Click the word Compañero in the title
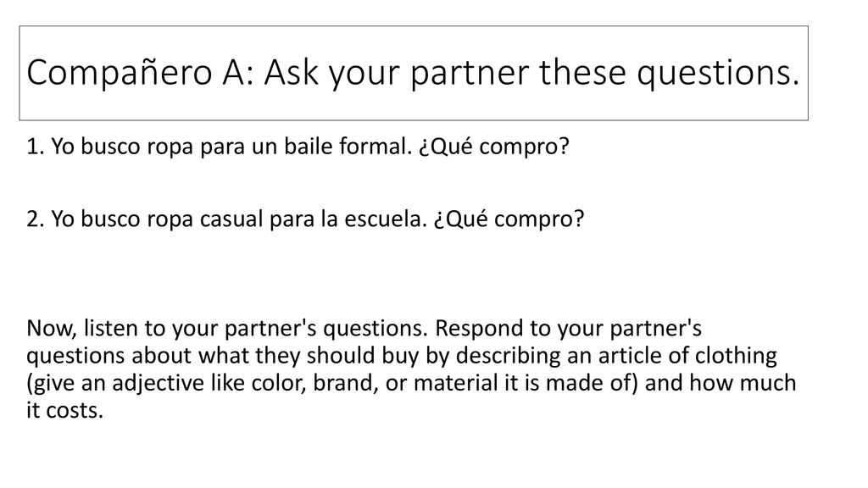The image size is (868, 488). (120, 73)
